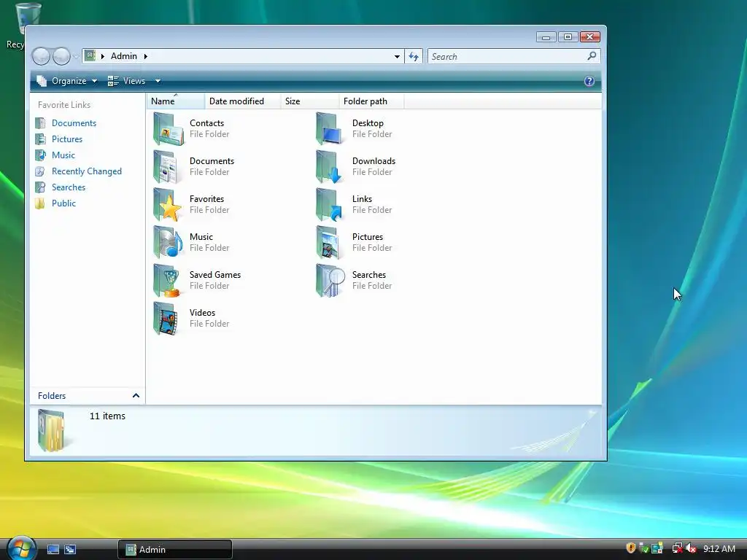Select the Favorites star folder icon
This screenshot has width=747, height=560.
169,204
